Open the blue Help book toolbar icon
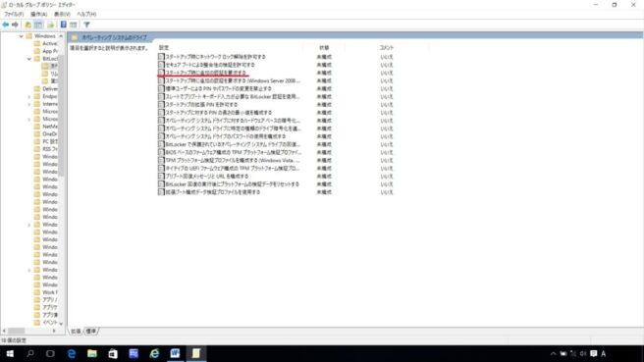Image resolution: width=644 pixels, height=362 pixels. [63, 25]
